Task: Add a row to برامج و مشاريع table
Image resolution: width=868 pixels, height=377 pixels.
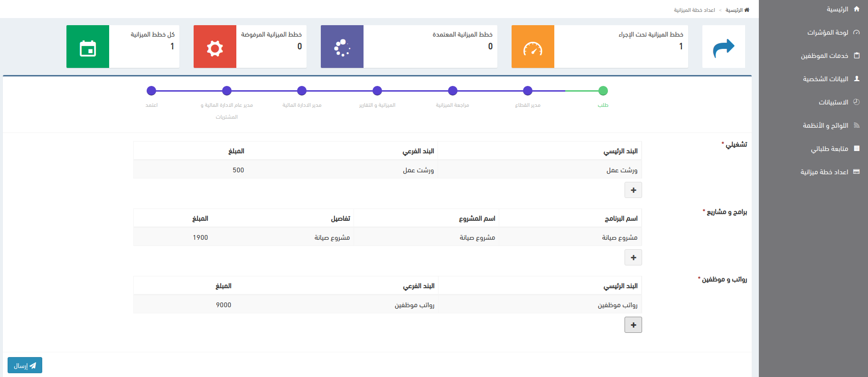Action: pyautogui.click(x=633, y=258)
